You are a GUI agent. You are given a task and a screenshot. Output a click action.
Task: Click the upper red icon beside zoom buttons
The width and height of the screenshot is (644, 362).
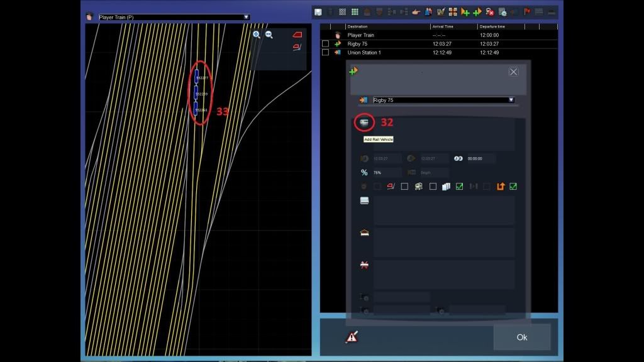coord(297,35)
